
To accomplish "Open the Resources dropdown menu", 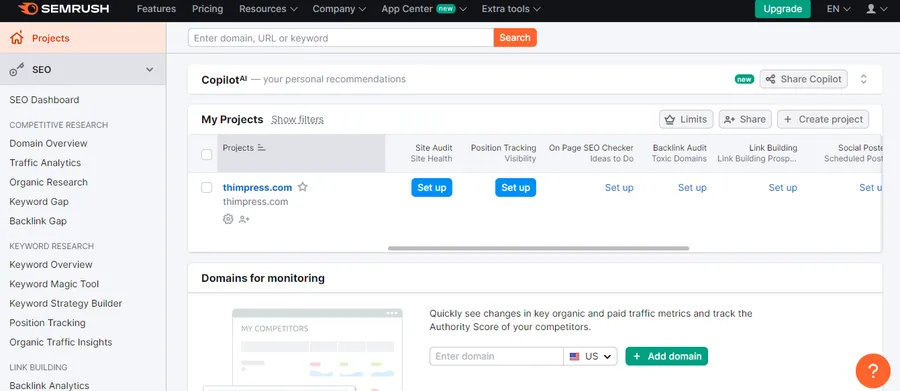I will pyautogui.click(x=268, y=9).
